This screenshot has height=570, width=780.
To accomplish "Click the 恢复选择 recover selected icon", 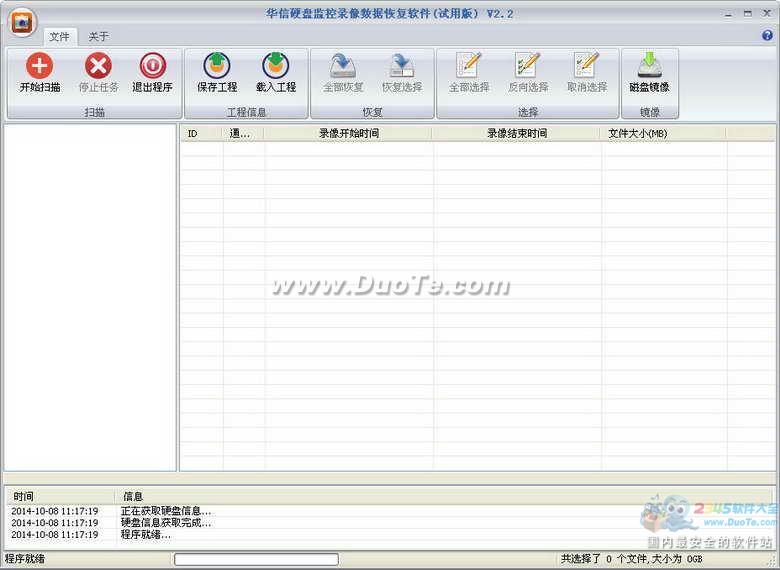I will click(x=402, y=66).
